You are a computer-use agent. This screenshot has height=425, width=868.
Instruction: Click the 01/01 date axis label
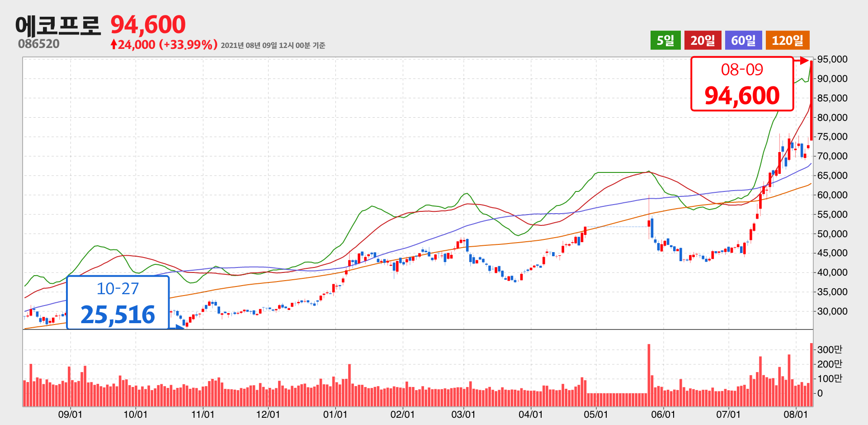pyautogui.click(x=335, y=414)
